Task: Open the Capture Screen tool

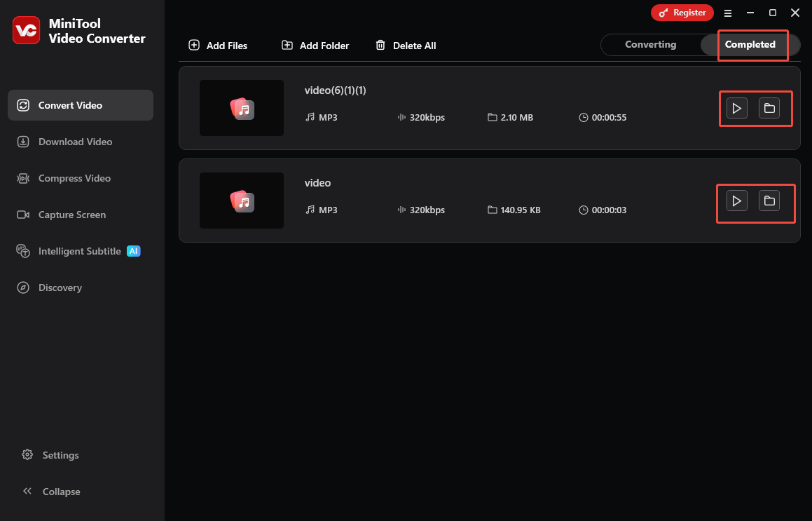Action: (72, 215)
